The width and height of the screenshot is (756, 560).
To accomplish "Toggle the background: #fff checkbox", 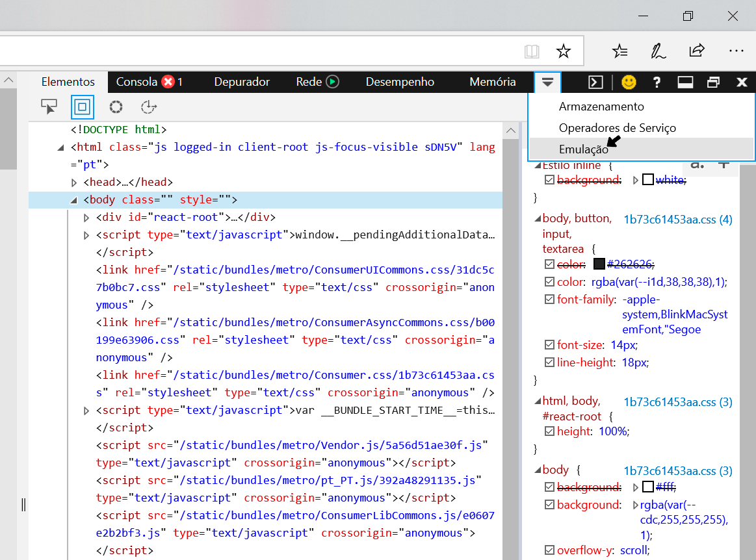I will [x=549, y=487].
